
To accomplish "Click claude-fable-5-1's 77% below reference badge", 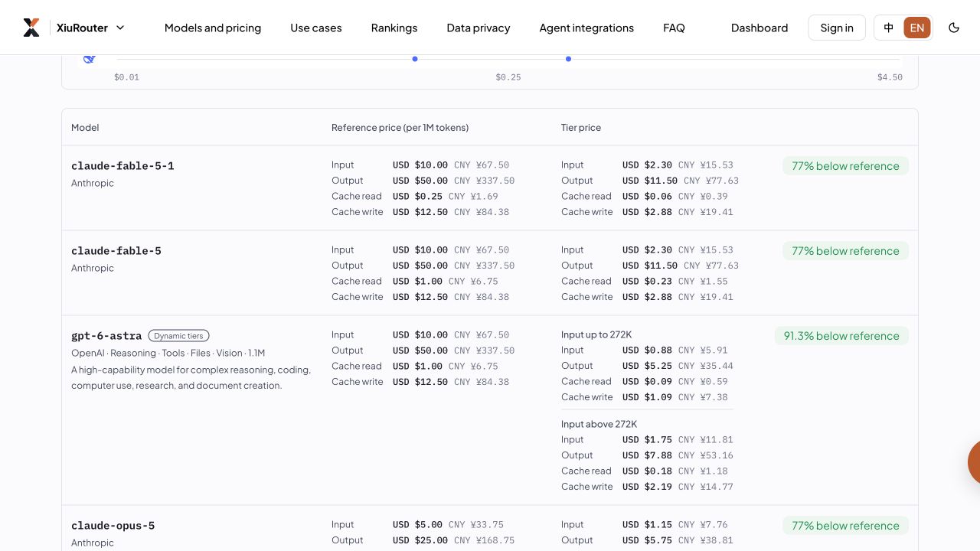I will pyautogui.click(x=845, y=166).
